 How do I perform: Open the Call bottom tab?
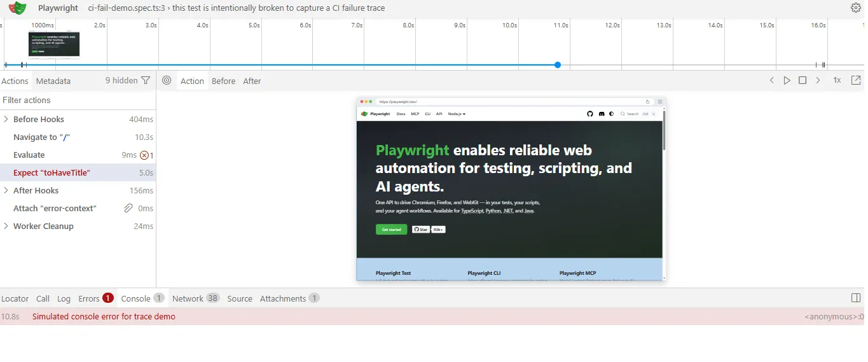43,298
